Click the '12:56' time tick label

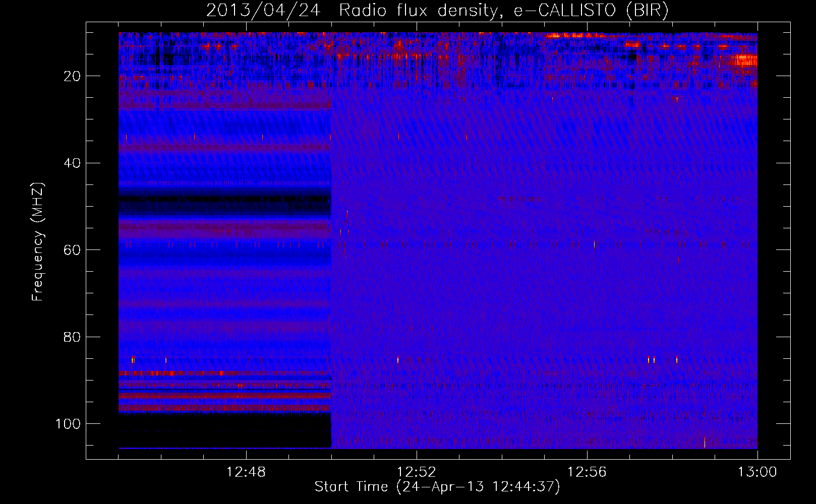(x=587, y=472)
